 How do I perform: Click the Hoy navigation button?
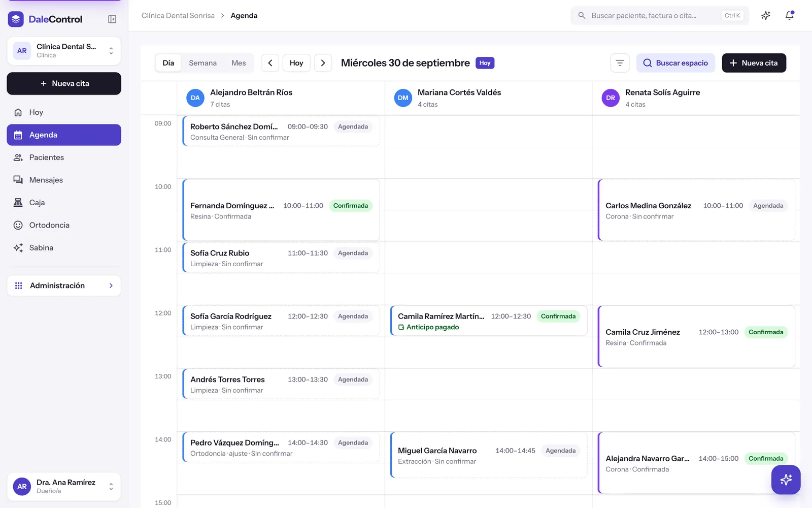296,63
